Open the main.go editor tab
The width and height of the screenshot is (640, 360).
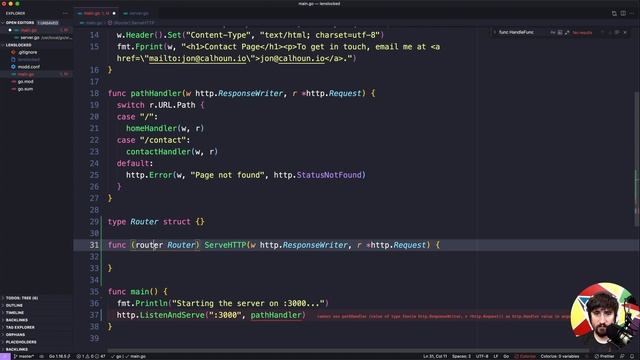pos(96,13)
